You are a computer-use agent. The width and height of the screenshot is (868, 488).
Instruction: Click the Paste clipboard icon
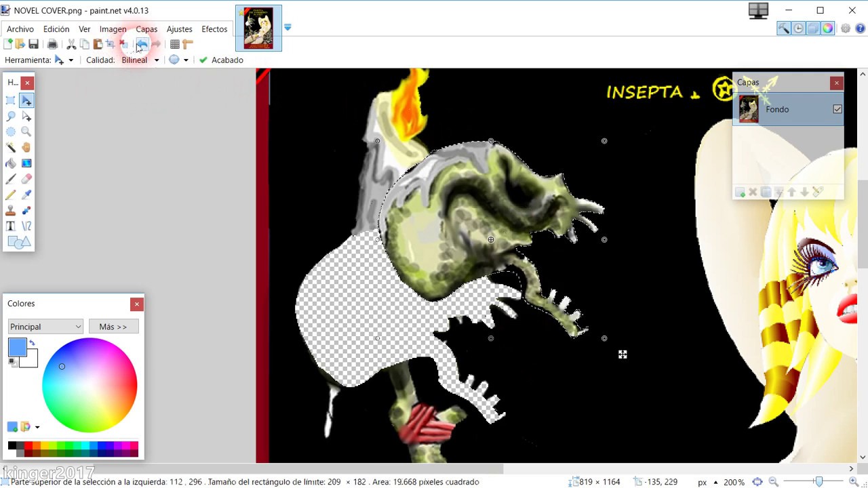(98, 44)
